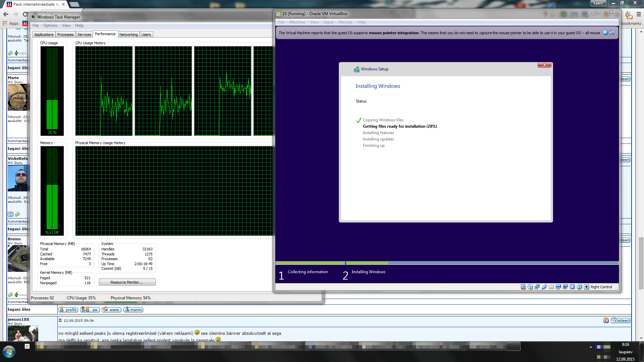Click the www button in forum
Image resolution: width=644 pixels, height=362 pixels.
(111, 310)
